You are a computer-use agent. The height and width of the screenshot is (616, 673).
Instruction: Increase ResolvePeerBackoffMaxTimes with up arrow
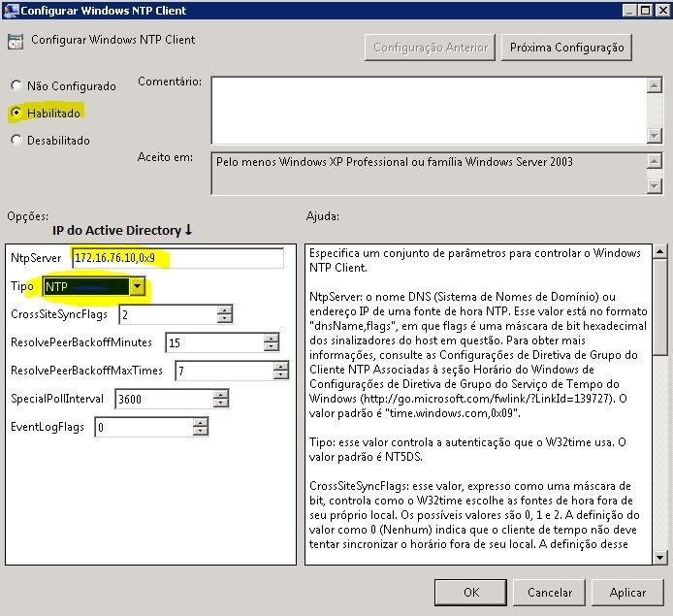pos(280,367)
